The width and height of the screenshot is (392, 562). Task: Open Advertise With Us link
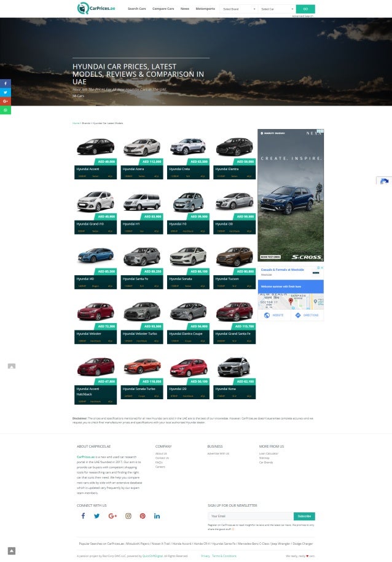(218, 453)
